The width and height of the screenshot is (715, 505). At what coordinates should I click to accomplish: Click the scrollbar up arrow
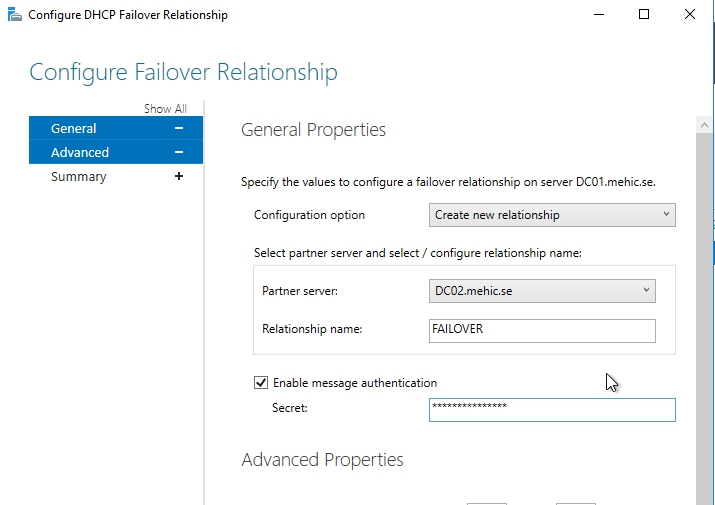tap(705, 123)
